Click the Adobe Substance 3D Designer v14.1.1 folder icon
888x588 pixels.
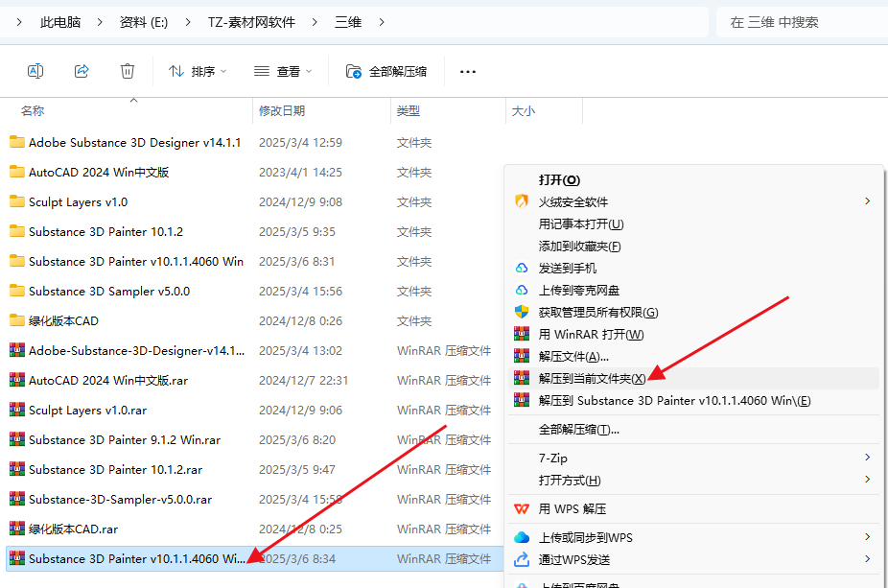click(17, 142)
